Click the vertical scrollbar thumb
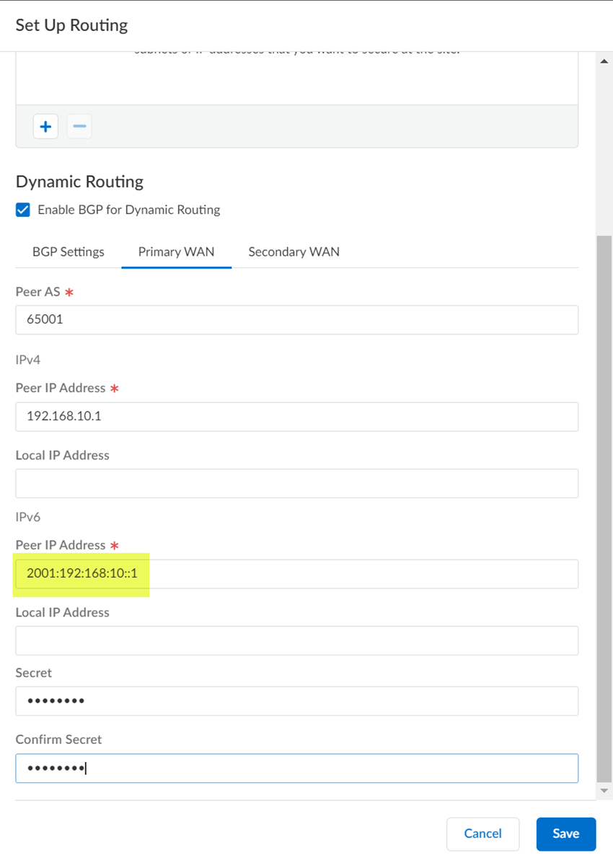This screenshot has width=613, height=868. (x=604, y=505)
